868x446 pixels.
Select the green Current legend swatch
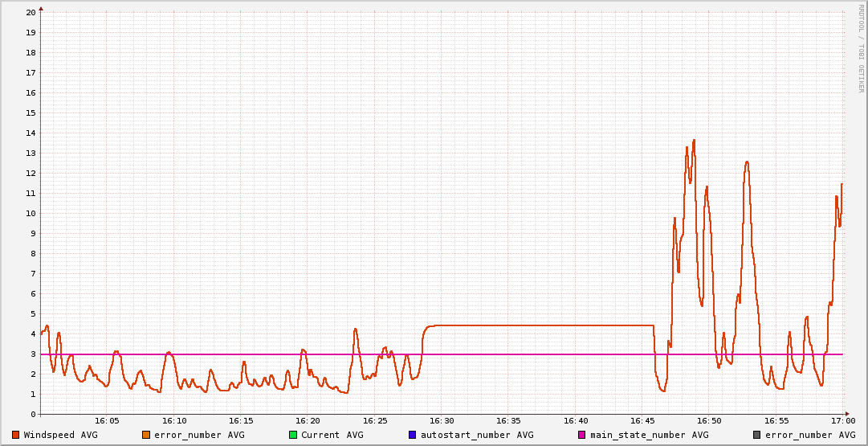(x=293, y=435)
